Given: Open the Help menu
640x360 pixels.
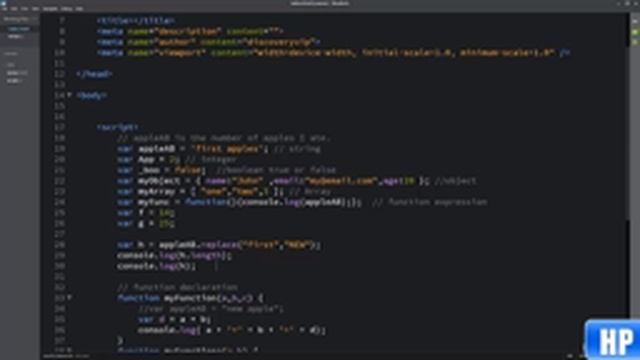Looking at the screenshot, I should pos(79,9).
